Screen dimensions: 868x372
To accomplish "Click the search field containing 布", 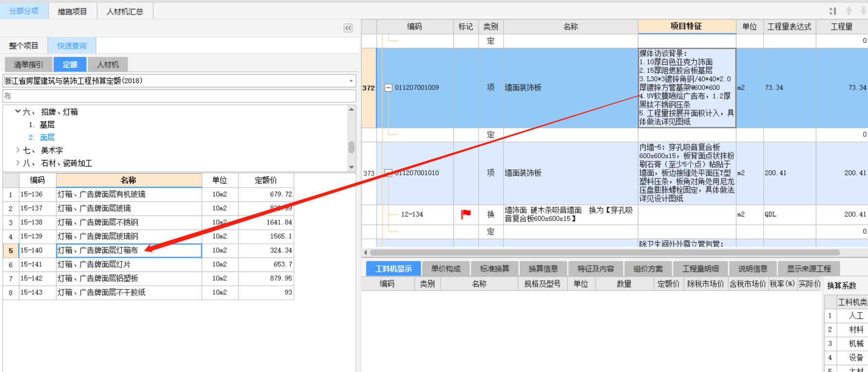I will pyautogui.click(x=179, y=96).
